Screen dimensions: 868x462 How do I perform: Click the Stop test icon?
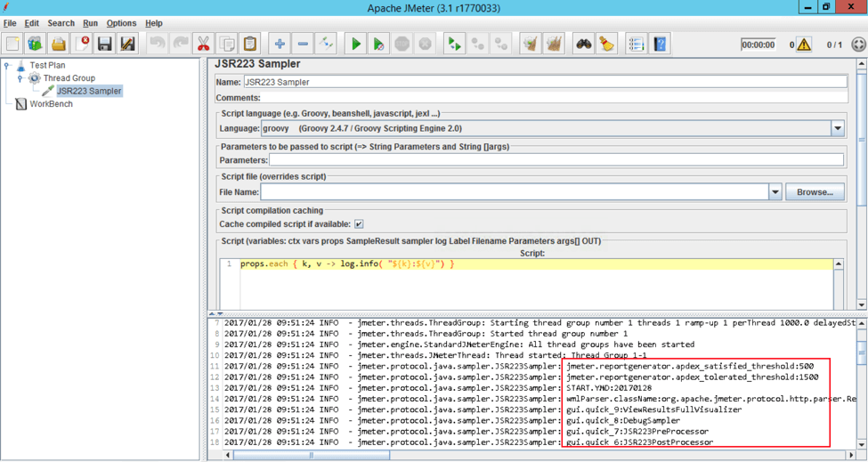402,44
